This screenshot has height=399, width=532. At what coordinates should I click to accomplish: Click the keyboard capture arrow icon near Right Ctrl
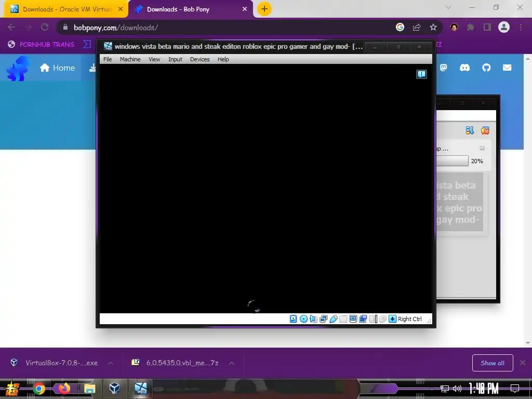(393, 319)
